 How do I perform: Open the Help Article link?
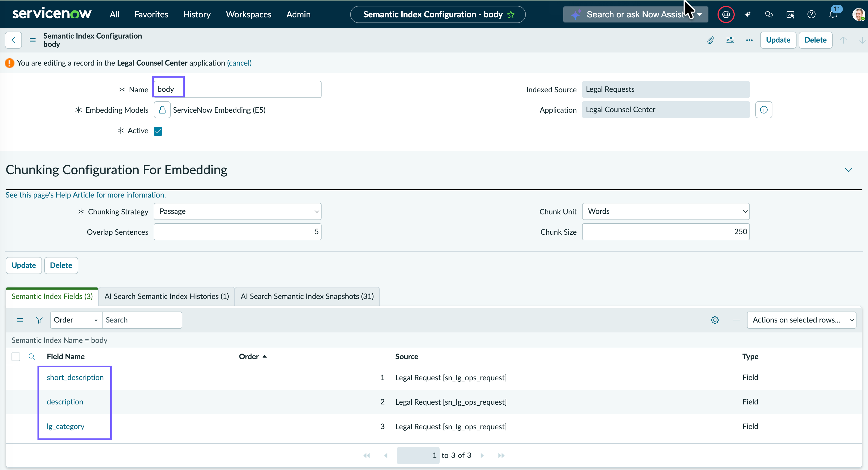[86, 195]
